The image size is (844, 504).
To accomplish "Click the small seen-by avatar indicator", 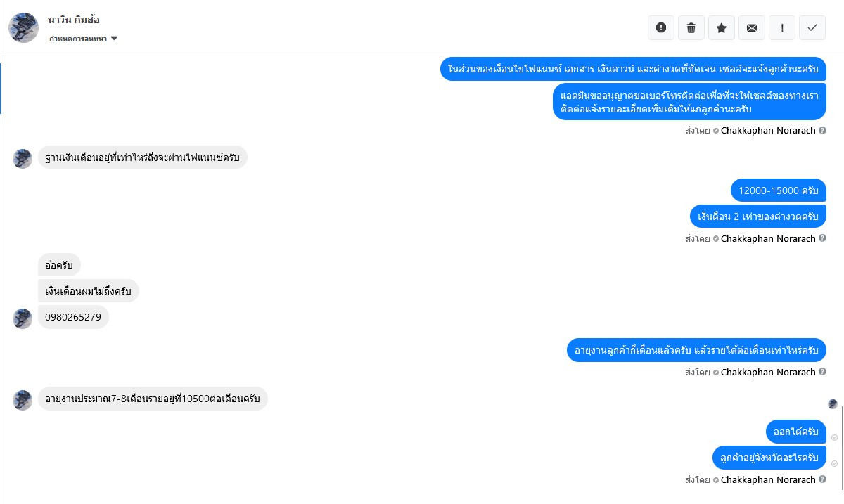I will pyautogui.click(x=833, y=403).
